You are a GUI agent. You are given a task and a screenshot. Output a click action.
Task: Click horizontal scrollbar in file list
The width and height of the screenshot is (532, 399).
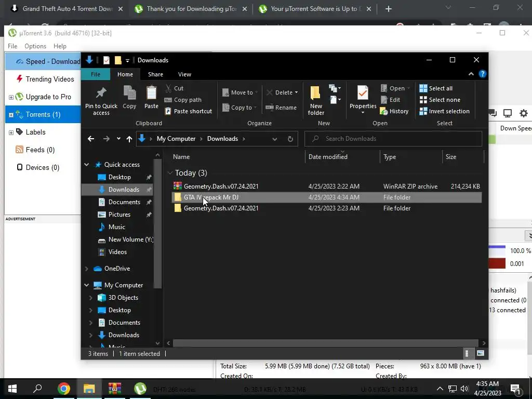pos(325,343)
